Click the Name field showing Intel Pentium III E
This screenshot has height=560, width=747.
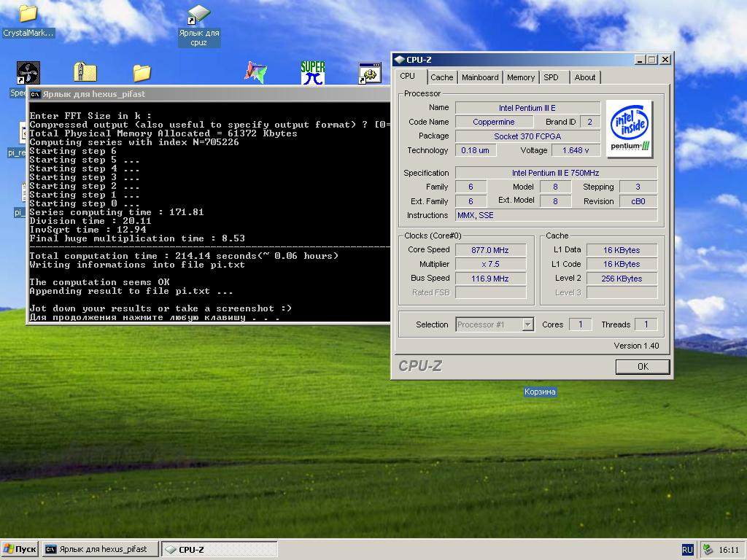(527, 108)
